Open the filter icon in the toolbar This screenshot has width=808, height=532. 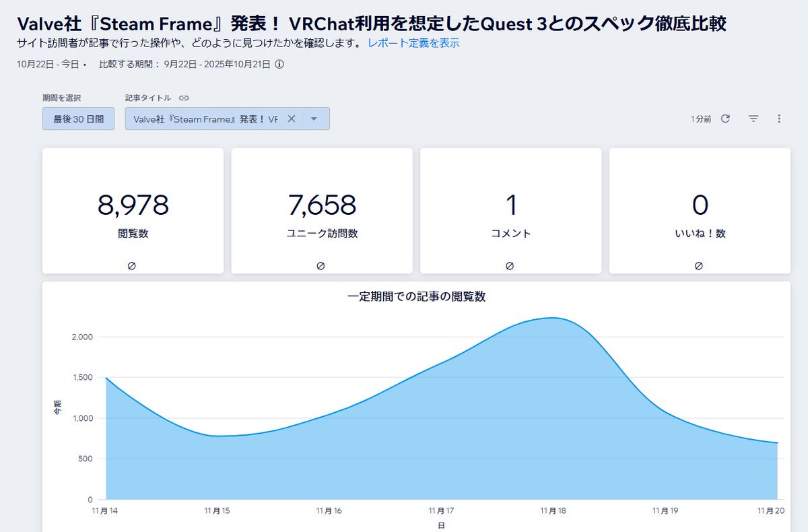753,119
